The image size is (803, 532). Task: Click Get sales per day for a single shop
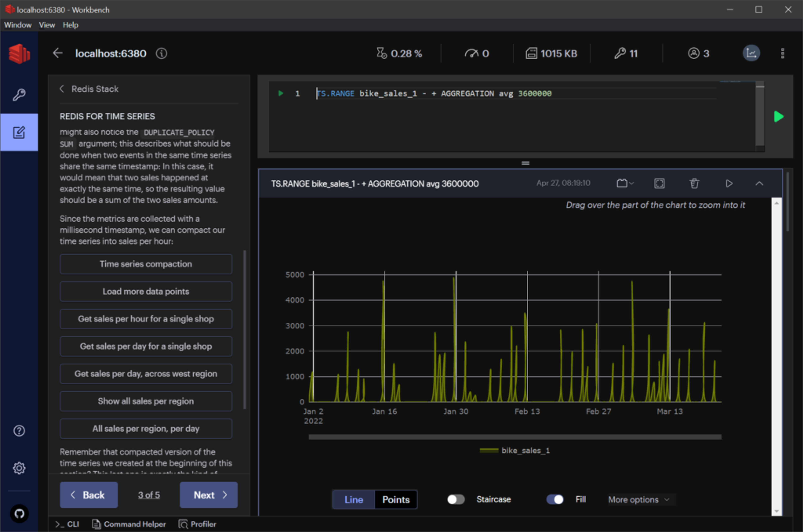pos(146,346)
